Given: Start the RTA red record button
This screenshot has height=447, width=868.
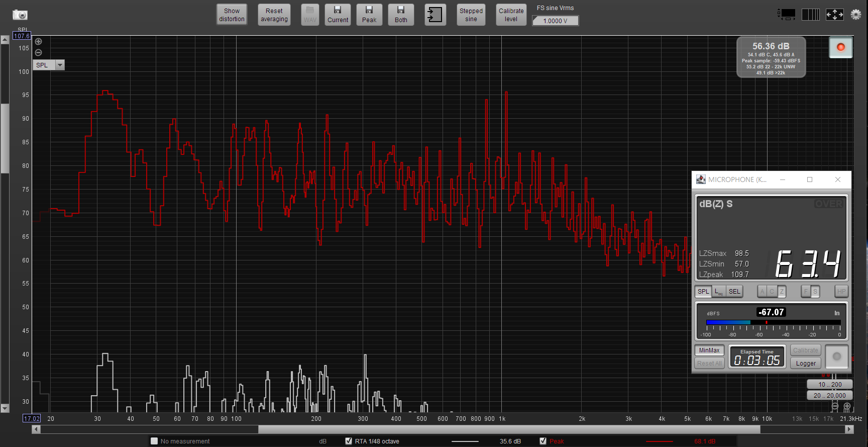Looking at the screenshot, I should [840, 47].
